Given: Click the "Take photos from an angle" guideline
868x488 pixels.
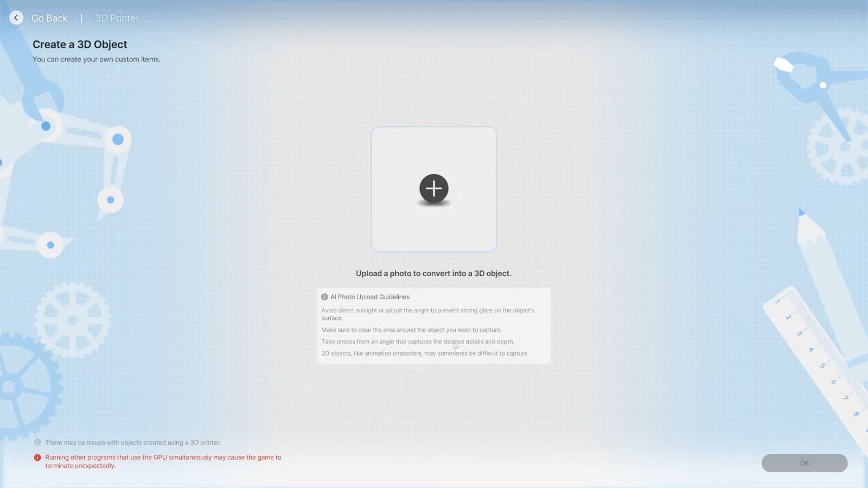Looking at the screenshot, I should pos(417,342).
